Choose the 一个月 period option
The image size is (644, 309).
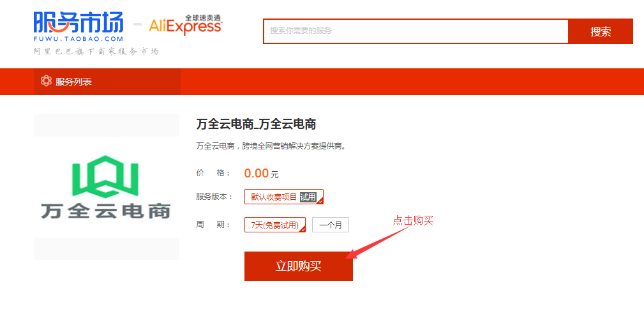pos(331,225)
